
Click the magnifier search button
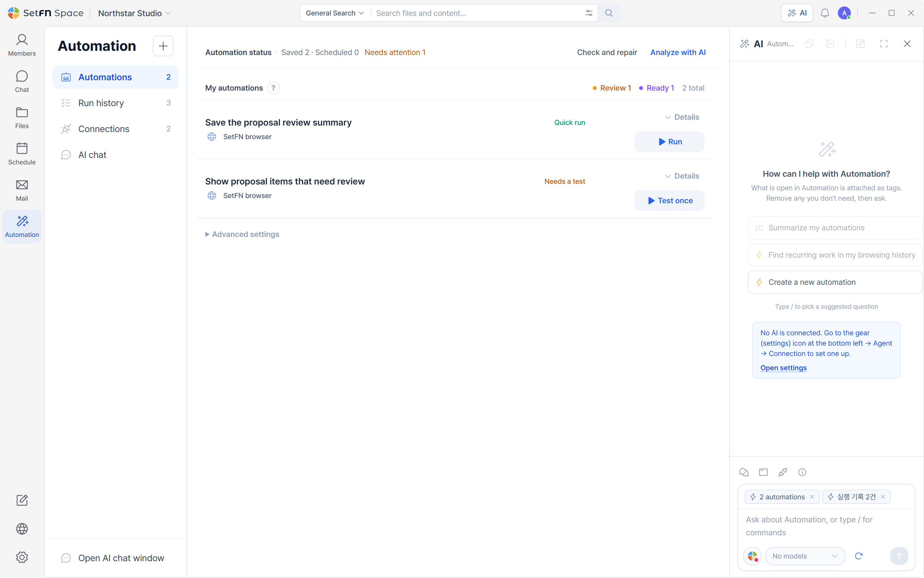[609, 13]
